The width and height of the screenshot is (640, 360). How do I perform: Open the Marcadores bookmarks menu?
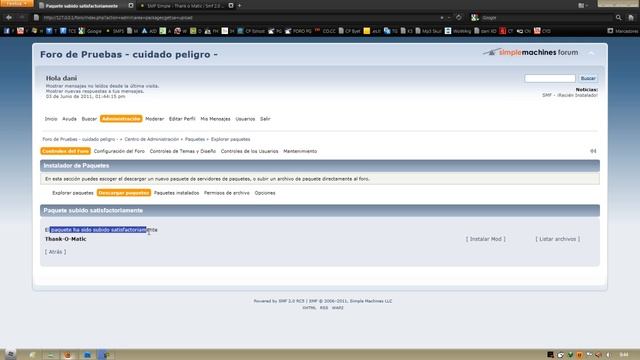622,31
